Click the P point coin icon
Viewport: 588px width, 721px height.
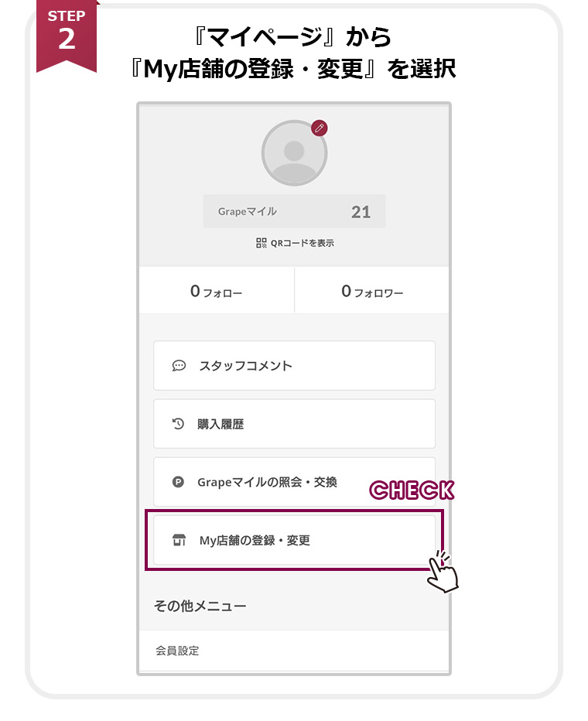179,482
